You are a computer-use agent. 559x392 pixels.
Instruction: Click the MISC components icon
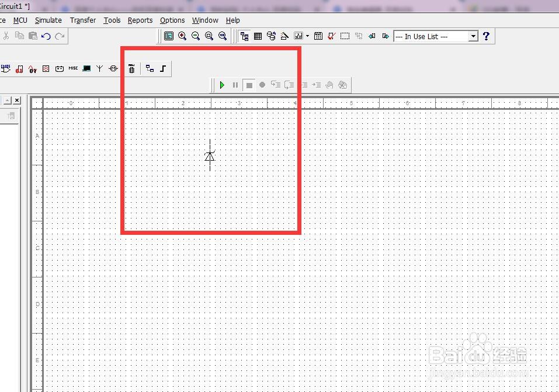73,68
